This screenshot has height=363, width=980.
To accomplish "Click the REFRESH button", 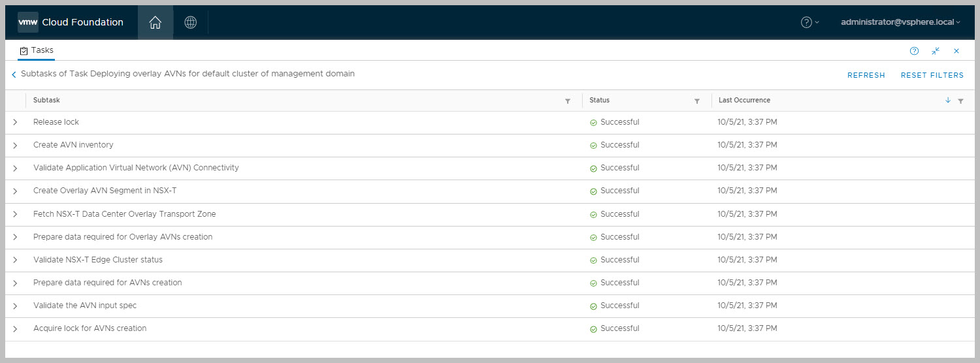I will coord(866,75).
